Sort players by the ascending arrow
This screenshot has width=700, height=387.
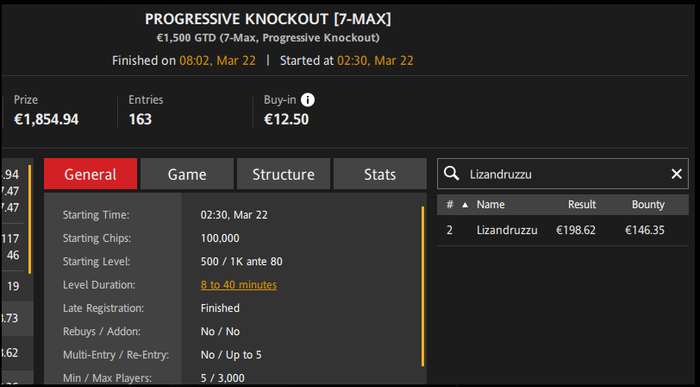tap(465, 205)
